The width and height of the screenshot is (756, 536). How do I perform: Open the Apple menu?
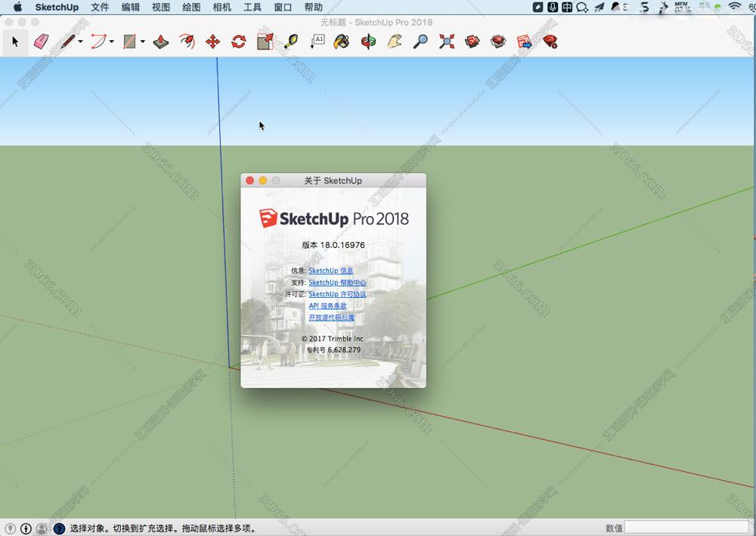(x=18, y=7)
